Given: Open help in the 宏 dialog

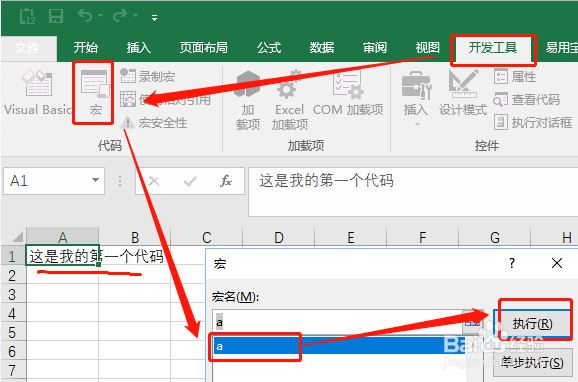Looking at the screenshot, I should point(512,263).
